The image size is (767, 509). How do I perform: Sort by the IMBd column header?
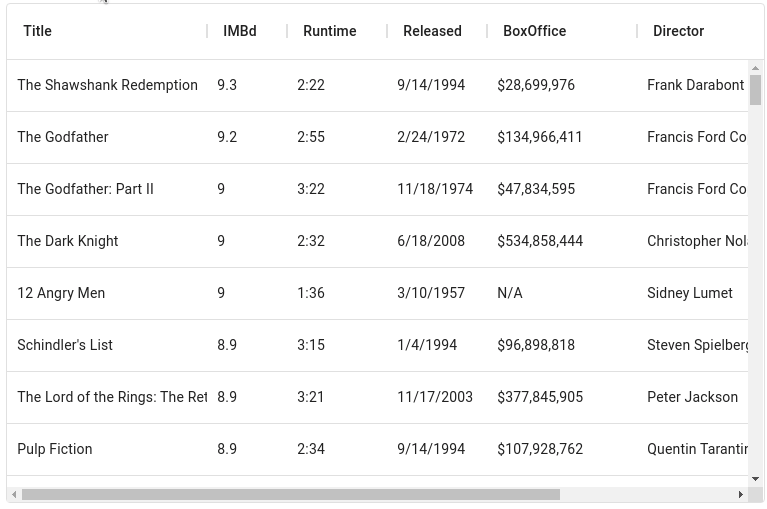point(240,31)
